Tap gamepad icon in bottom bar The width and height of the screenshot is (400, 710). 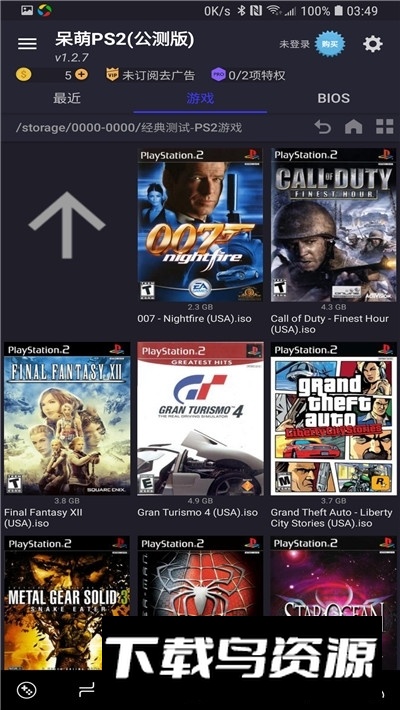click(27, 690)
